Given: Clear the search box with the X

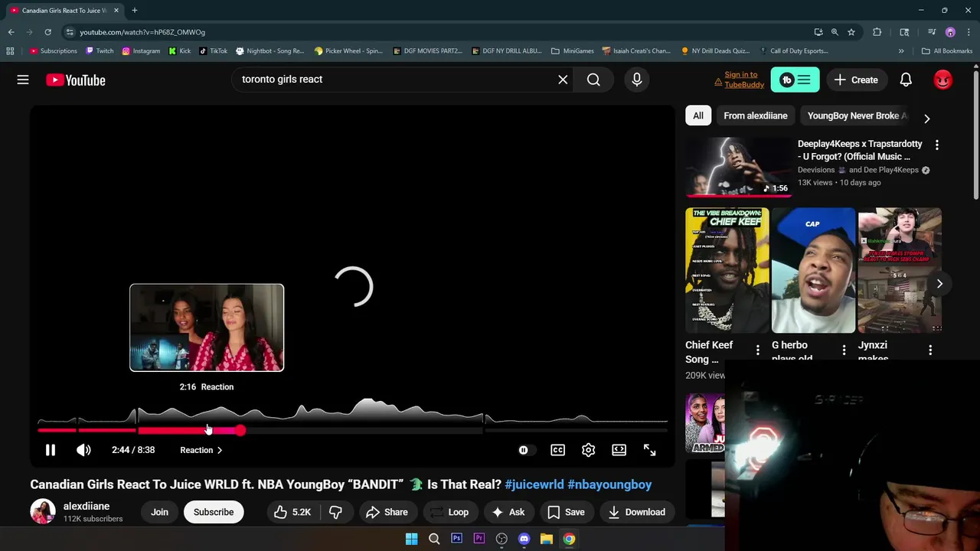Looking at the screenshot, I should [563, 80].
